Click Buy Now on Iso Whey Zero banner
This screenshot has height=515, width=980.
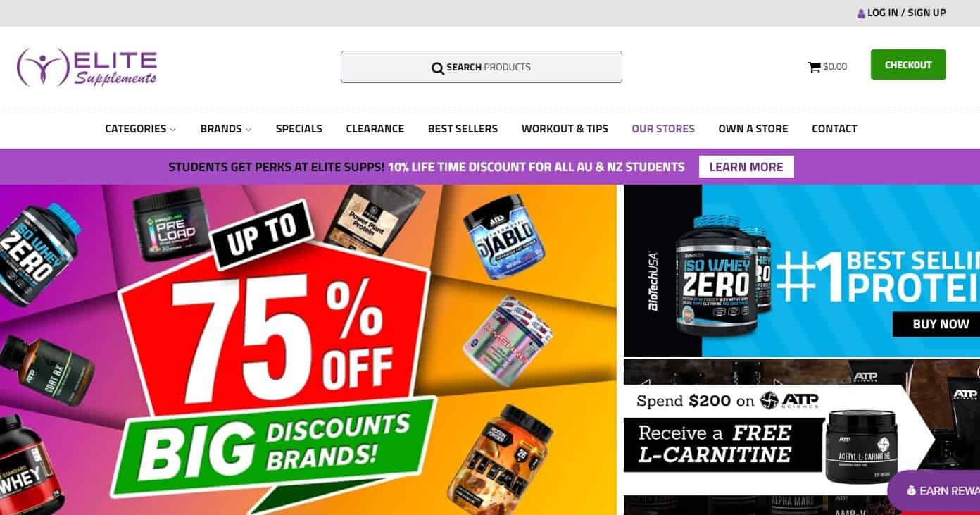(941, 324)
